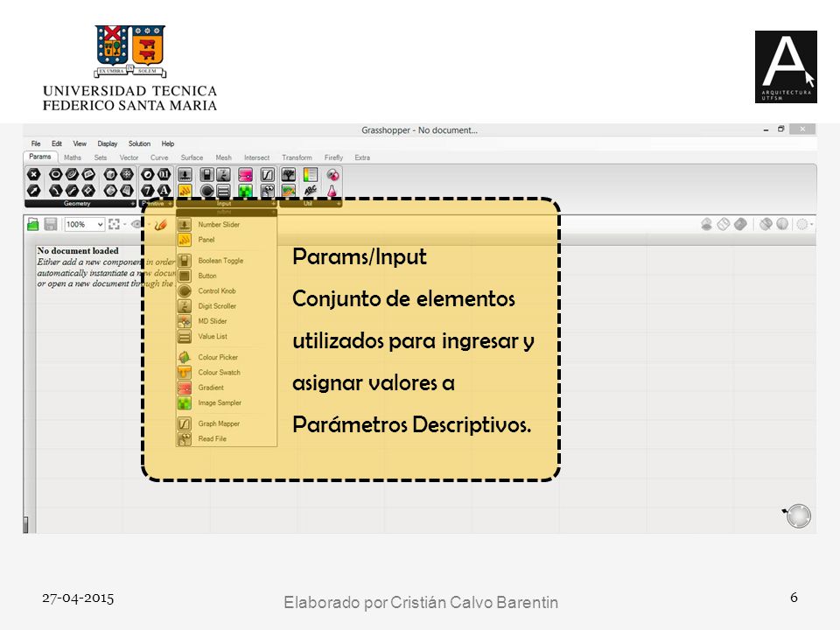This screenshot has height=630, width=840.
Task: Switch to the Surface tab
Action: [192, 157]
